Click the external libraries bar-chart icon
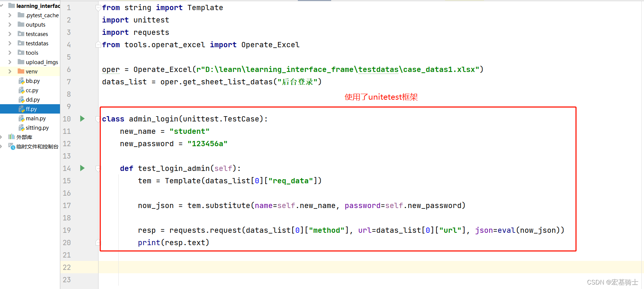Viewport: 644px width, 289px height. coord(12,137)
